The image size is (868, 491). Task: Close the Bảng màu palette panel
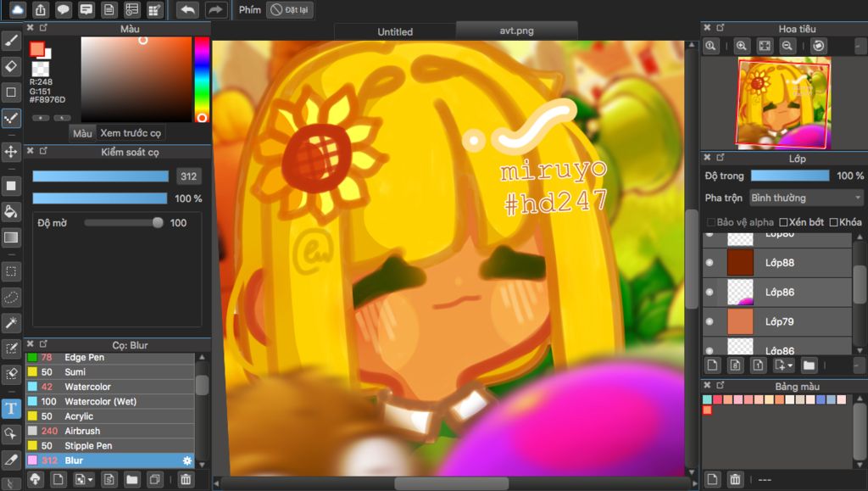(x=707, y=385)
